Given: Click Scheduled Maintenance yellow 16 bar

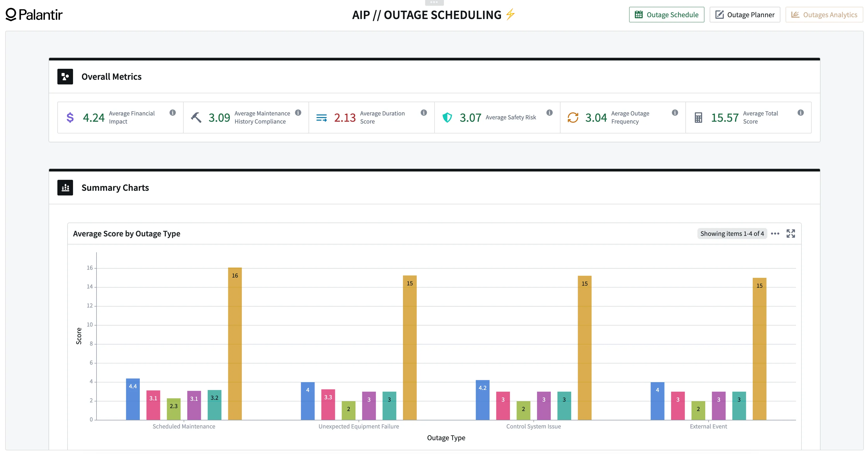Looking at the screenshot, I should click(234, 343).
